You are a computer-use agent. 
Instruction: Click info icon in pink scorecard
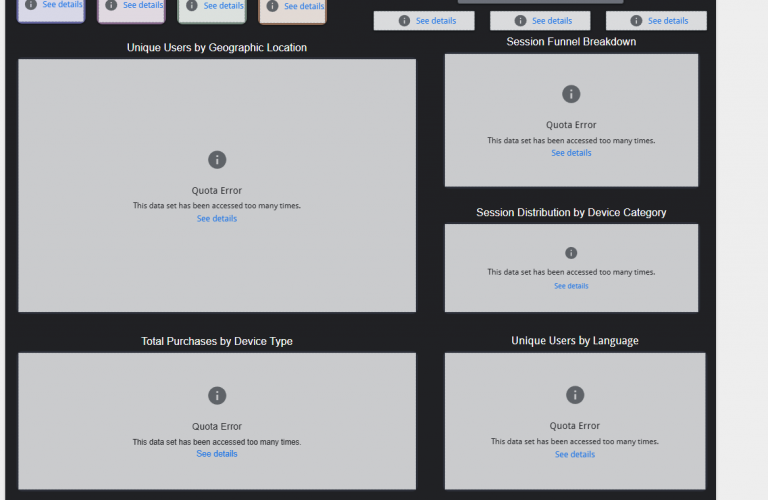tap(111, 5)
